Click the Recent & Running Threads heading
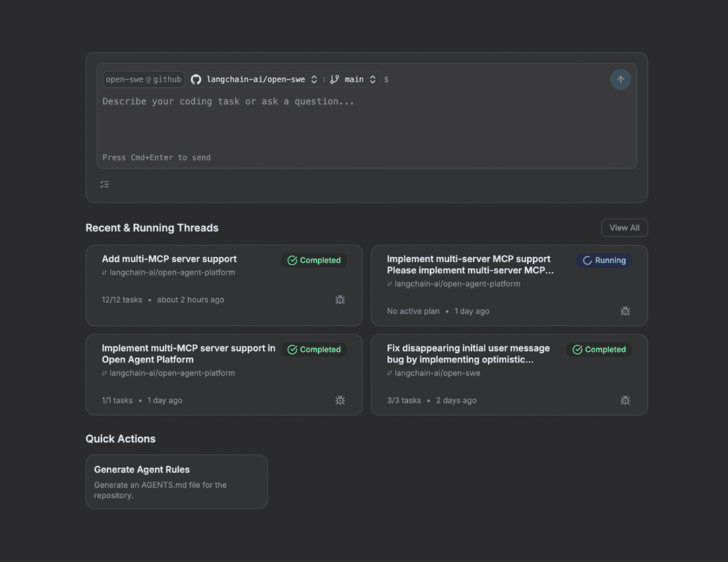The width and height of the screenshot is (728, 562). (x=152, y=228)
